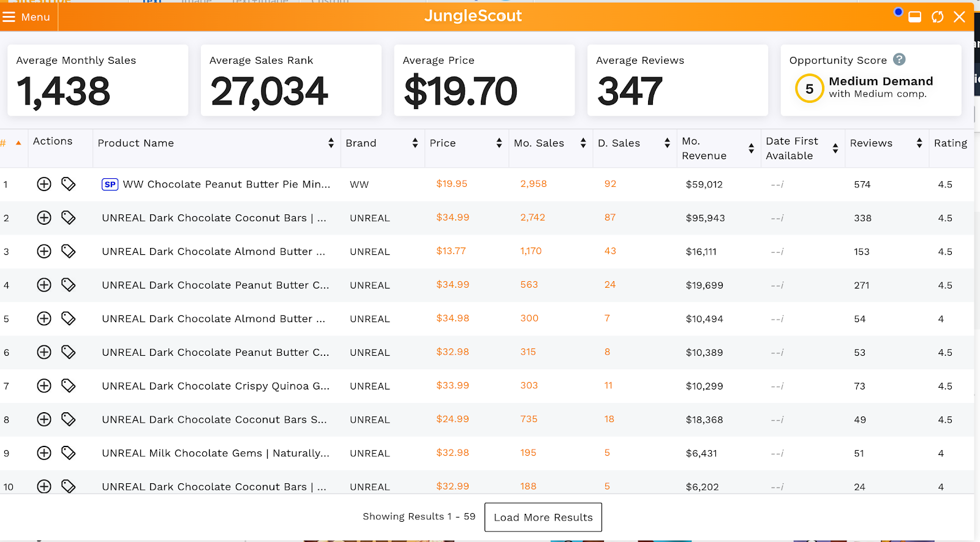The width and height of the screenshot is (980, 542).
Task: Click UNREAL Dark Chocolate Crispy Quinoa product
Action: 216,386
